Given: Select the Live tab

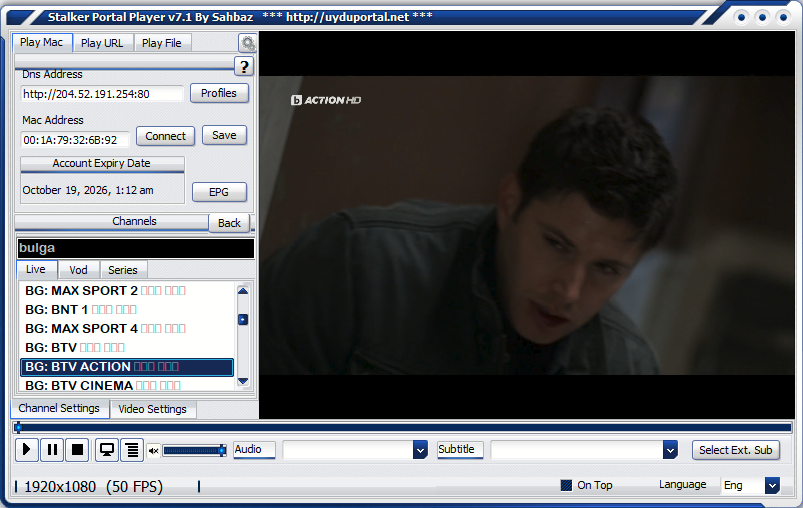Looking at the screenshot, I should 36,269.
